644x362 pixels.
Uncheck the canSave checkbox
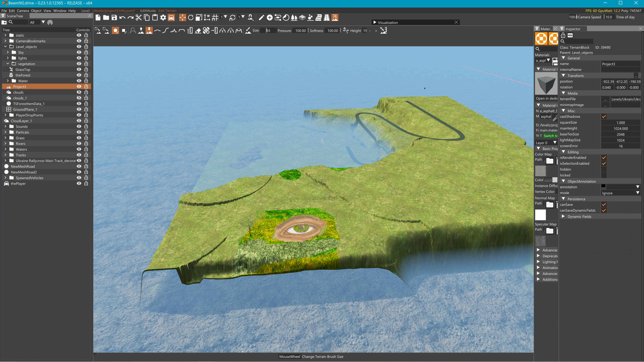click(x=604, y=205)
